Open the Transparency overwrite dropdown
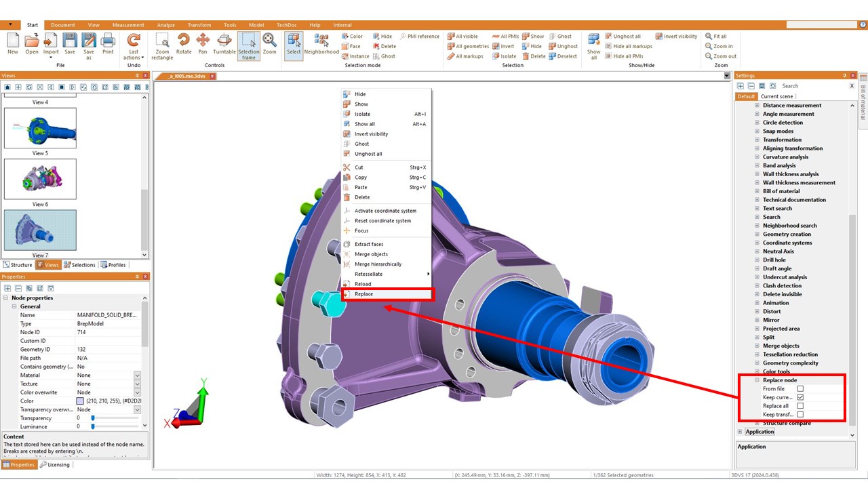This screenshot has width=868, height=488. click(137, 409)
